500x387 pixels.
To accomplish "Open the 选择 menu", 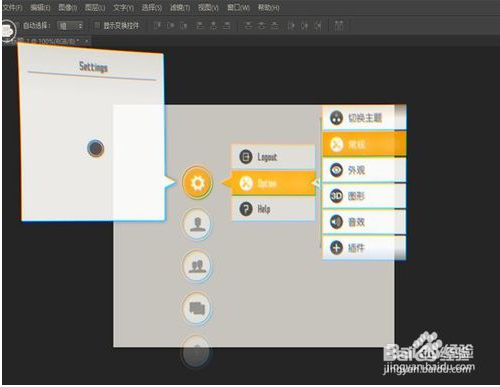I will point(152,7).
